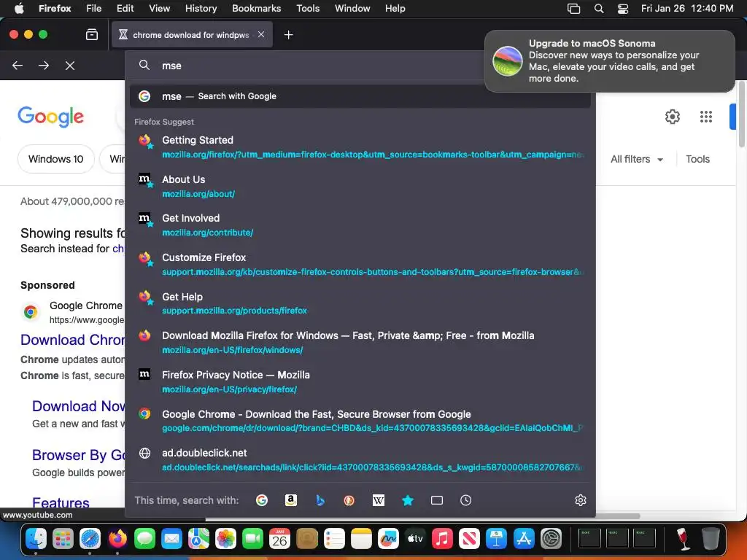Open Firefox Privacy Notice suggestion

(360, 382)
